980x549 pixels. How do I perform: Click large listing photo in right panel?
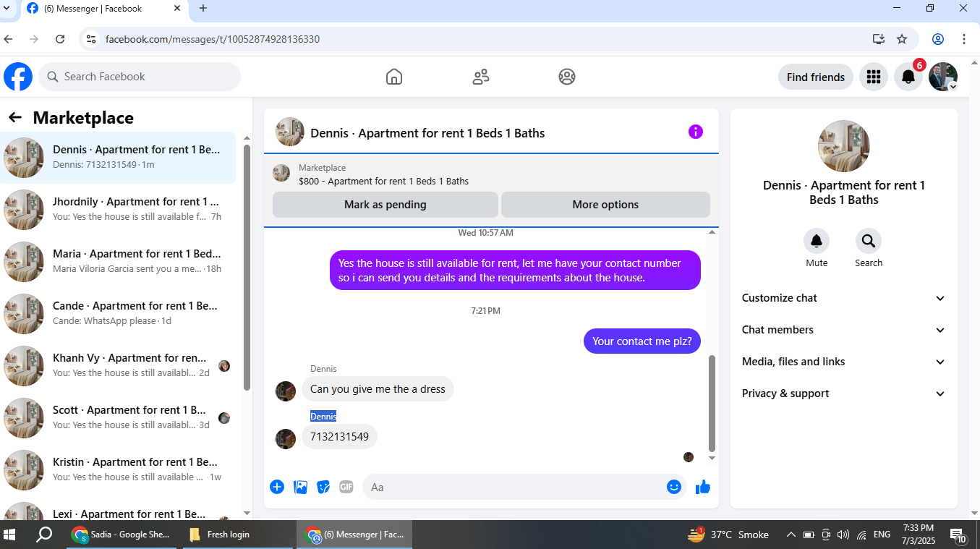click(844, 146)
